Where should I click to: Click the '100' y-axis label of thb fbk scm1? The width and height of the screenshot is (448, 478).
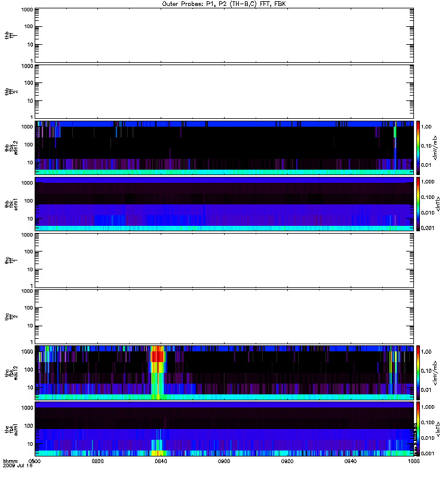coord(29,201)
